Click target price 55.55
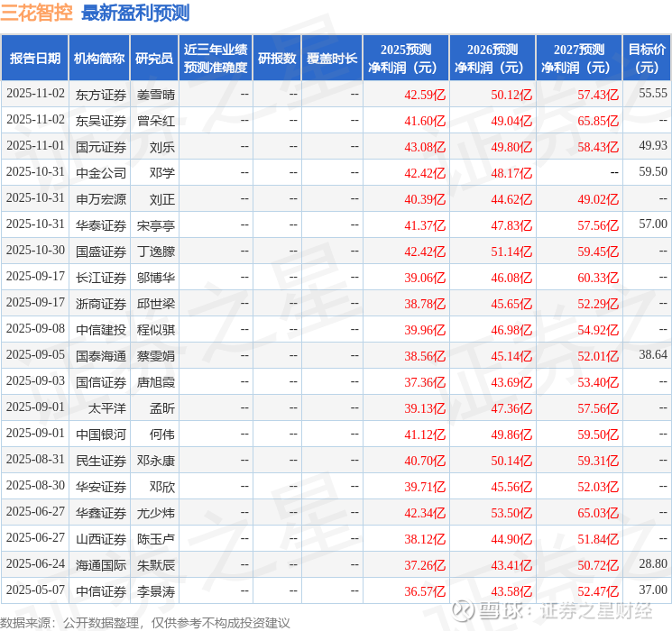The height and width of the screenshot is (631, 672). [x=653, y=93]
